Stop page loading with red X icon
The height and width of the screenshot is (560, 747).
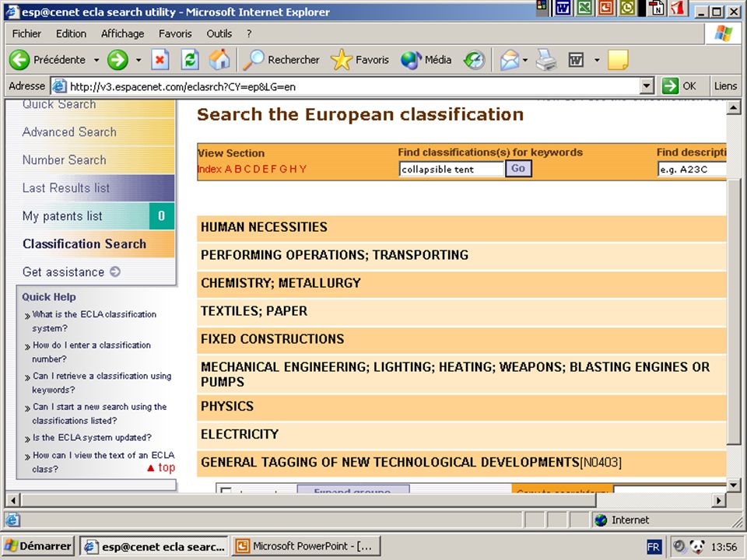click(160, 60)
